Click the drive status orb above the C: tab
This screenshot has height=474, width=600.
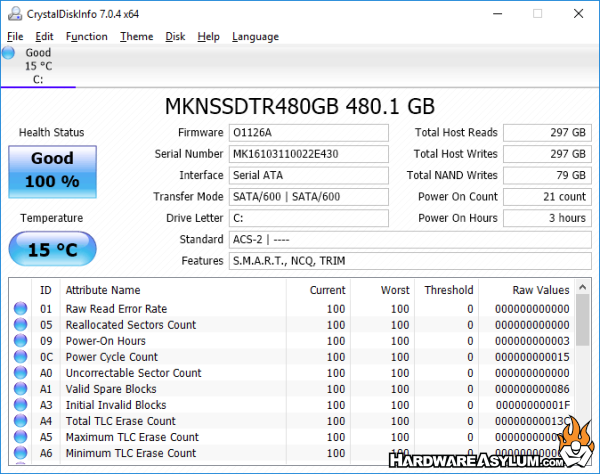tap(9, 53)
